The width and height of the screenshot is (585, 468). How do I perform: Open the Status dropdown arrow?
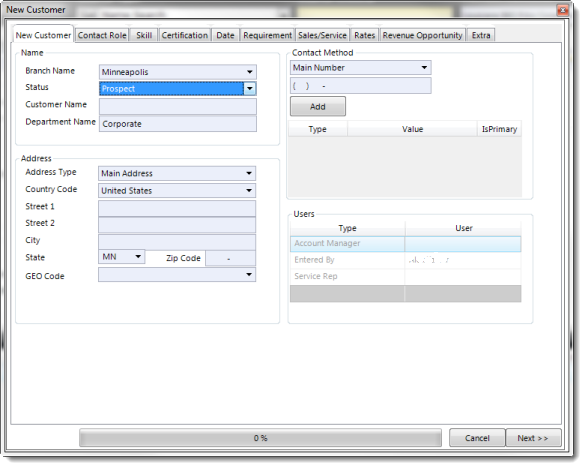tap(250, 89)
